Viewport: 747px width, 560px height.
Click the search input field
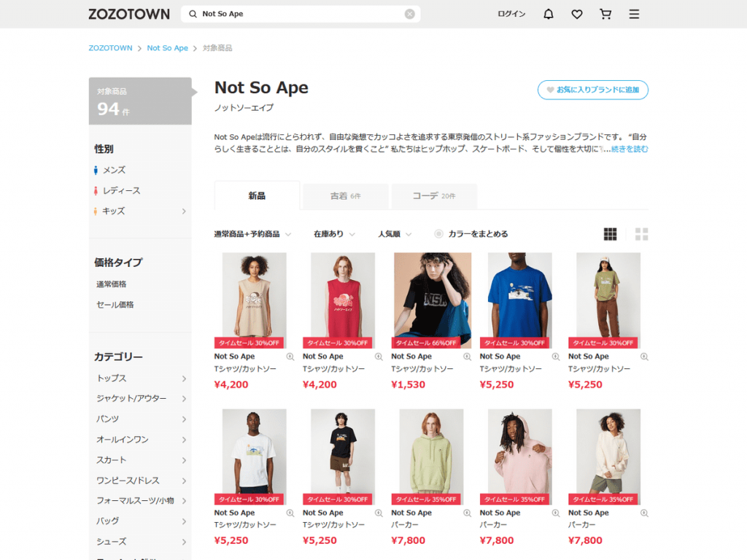(x=301, y=14)
